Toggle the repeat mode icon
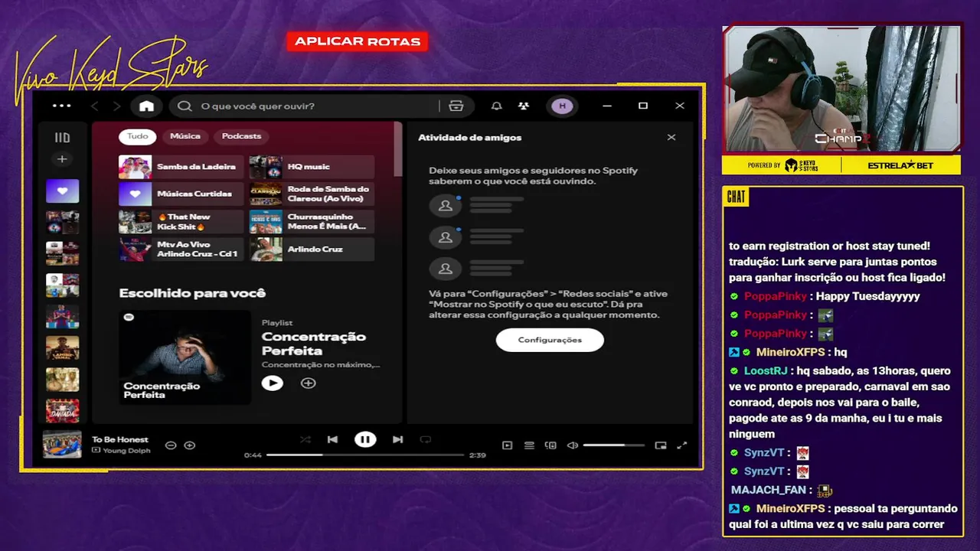Viewport: 980px width, 551px height. click(426, 439)
